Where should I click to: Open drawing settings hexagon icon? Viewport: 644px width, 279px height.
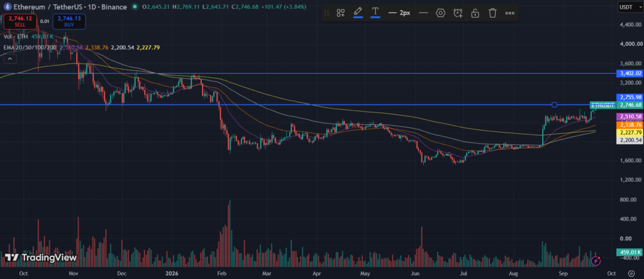[441, 13]
